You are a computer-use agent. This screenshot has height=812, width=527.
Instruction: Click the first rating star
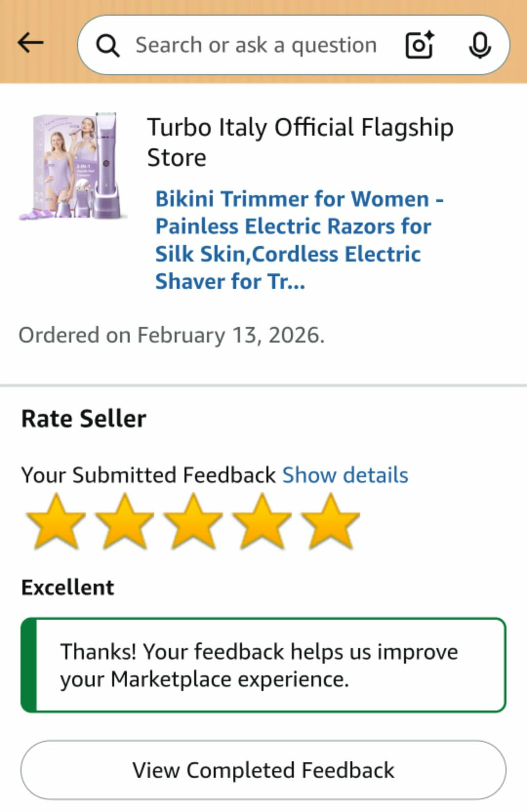point(56,522)
